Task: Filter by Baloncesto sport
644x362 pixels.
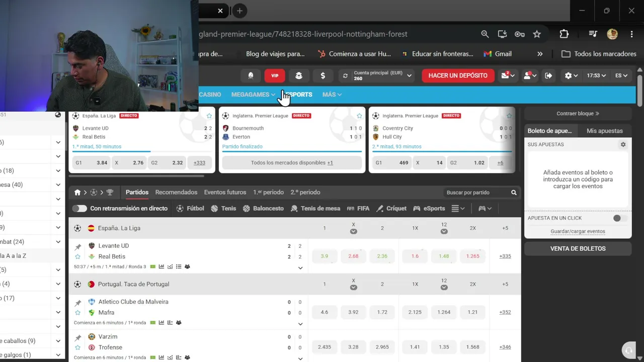Action: (x=263, y=208)
